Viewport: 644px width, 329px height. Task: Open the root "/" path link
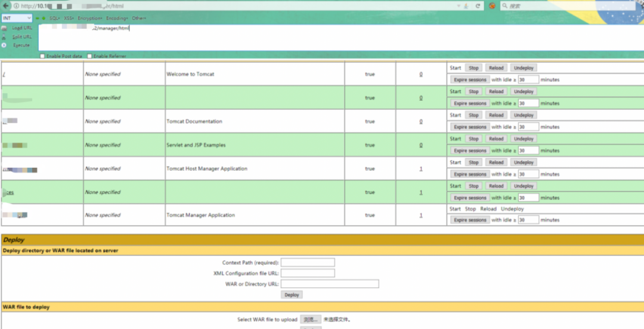pos(4,74)
